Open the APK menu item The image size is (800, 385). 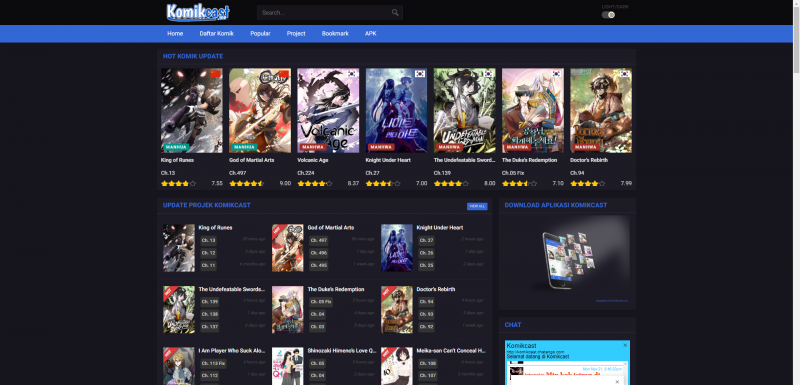(371, 34)
